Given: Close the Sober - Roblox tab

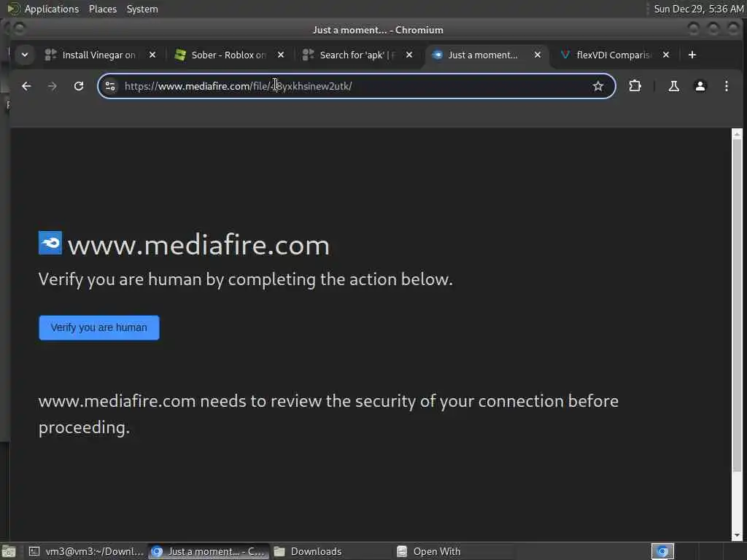Looking at the screenshot, I should 281,55.
